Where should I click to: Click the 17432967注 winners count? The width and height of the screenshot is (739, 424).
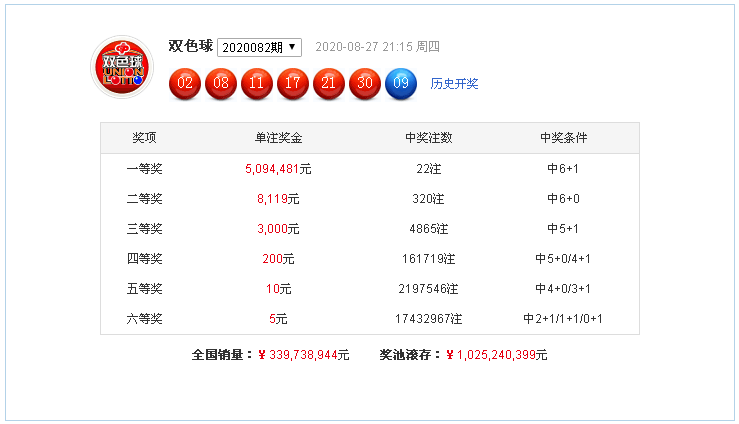pyautogui.click(x=428, y=319)
